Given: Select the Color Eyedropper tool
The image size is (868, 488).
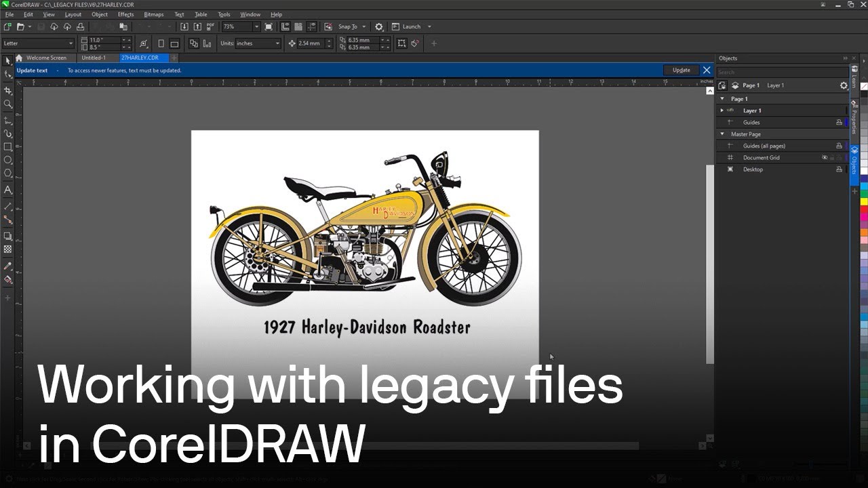Looking at the screenshot, I should [7, 266].
